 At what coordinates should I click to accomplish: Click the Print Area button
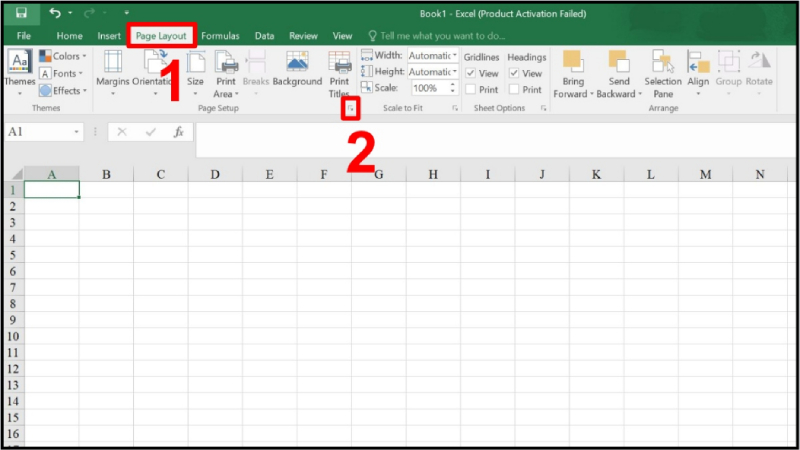tap(226, 74)
